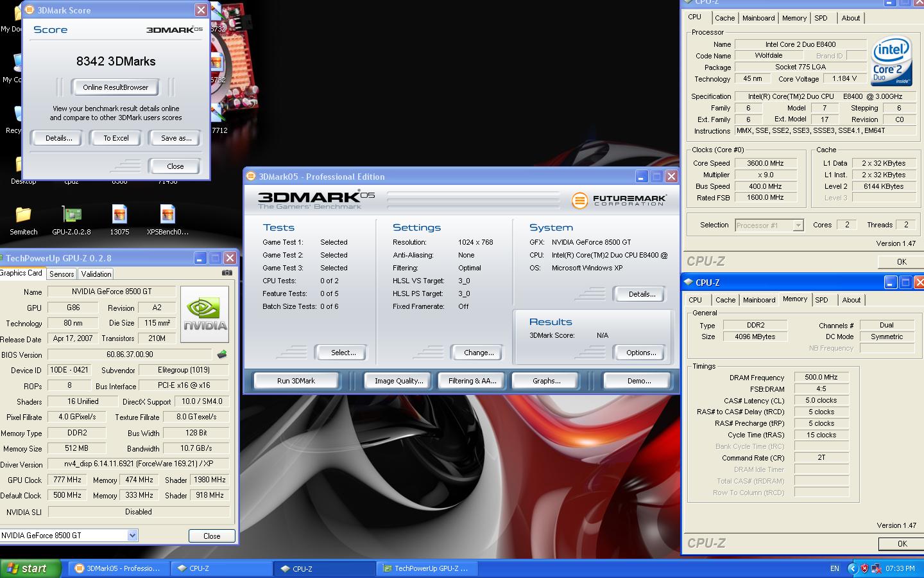Viewport: 924px width, 578px height.
Task: Open the XPSBench0... desktop icon
Action: [167, 221]
